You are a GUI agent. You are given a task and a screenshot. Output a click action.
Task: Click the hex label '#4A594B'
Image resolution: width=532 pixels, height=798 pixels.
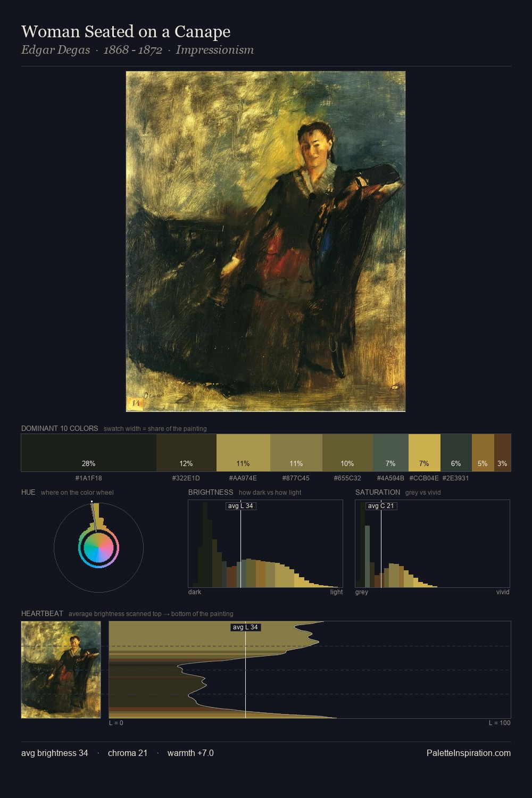click(390, 478)
